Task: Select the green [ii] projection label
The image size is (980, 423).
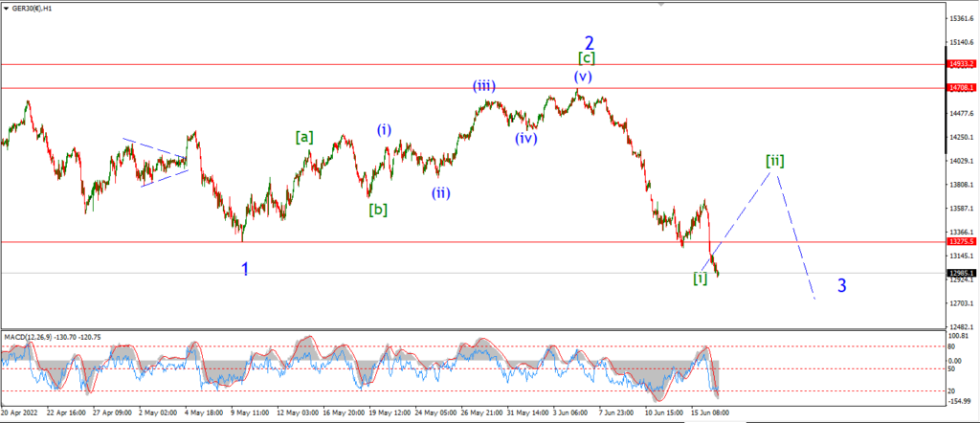Action: pos(775,161)
